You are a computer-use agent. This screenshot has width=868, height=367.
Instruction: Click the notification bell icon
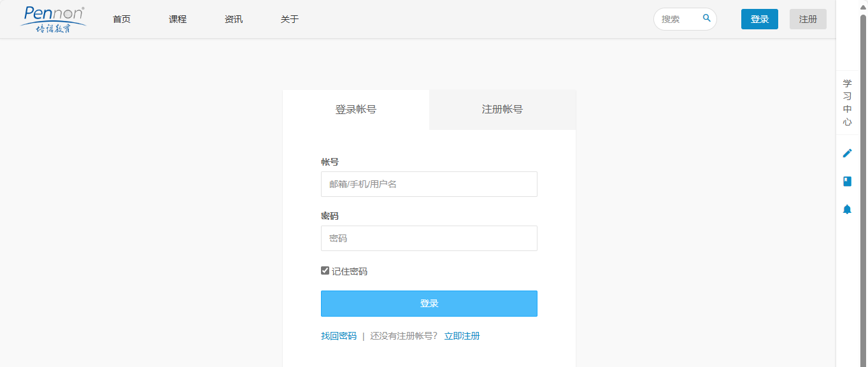tap(847, 210)
